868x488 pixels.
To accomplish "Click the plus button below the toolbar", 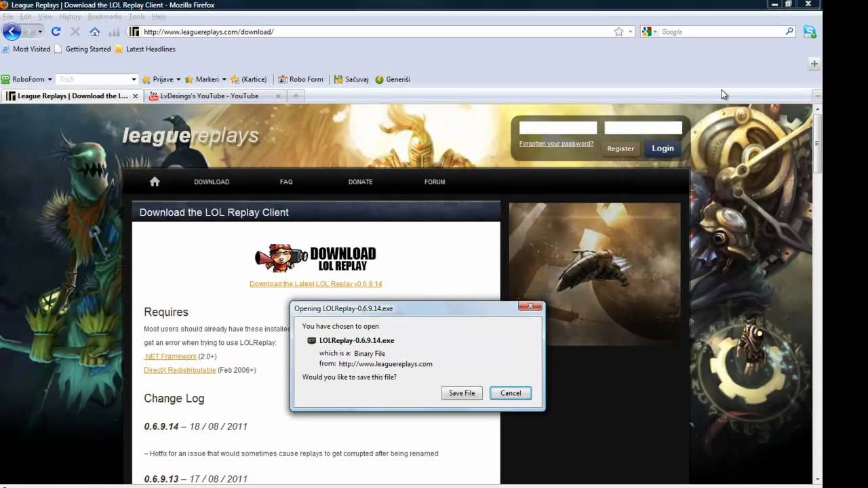I will point(814,64).
